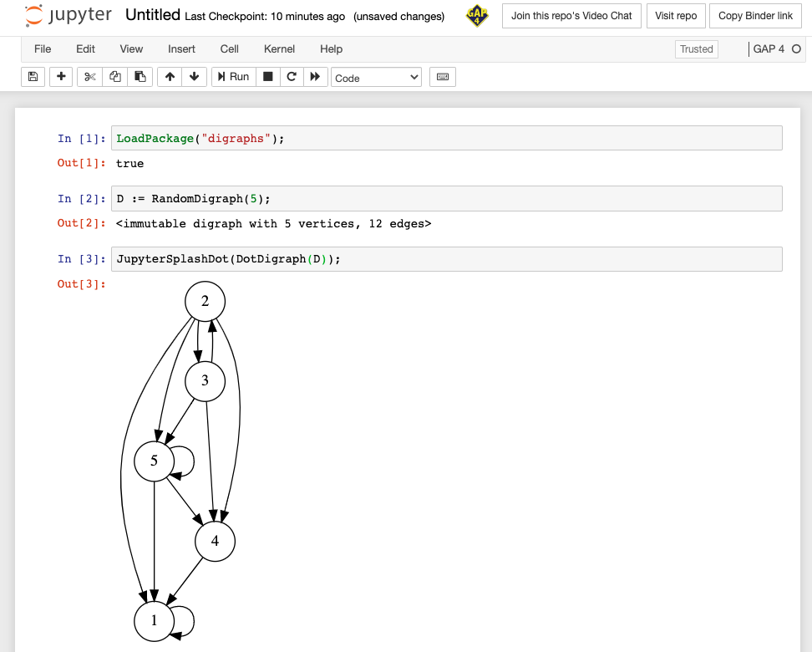Save the notebook via the save icon
Viewport: 812px width, 652px height.
(33, 76)
